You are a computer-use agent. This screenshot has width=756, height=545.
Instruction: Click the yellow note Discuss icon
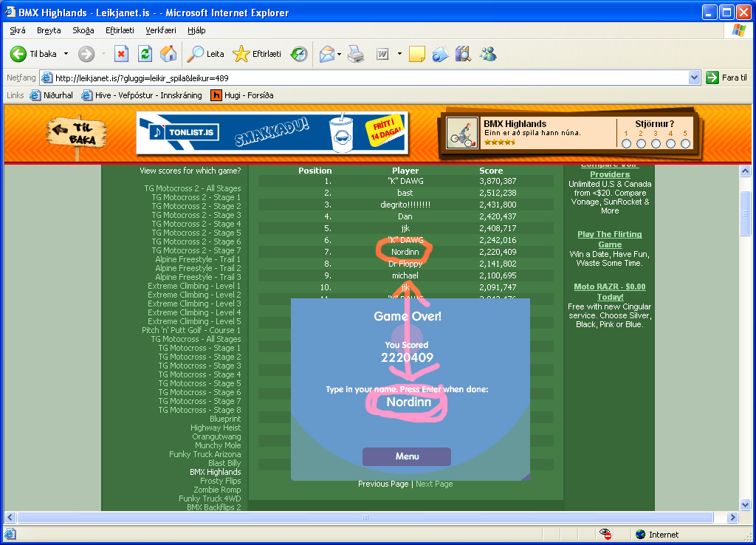(416, 54)
